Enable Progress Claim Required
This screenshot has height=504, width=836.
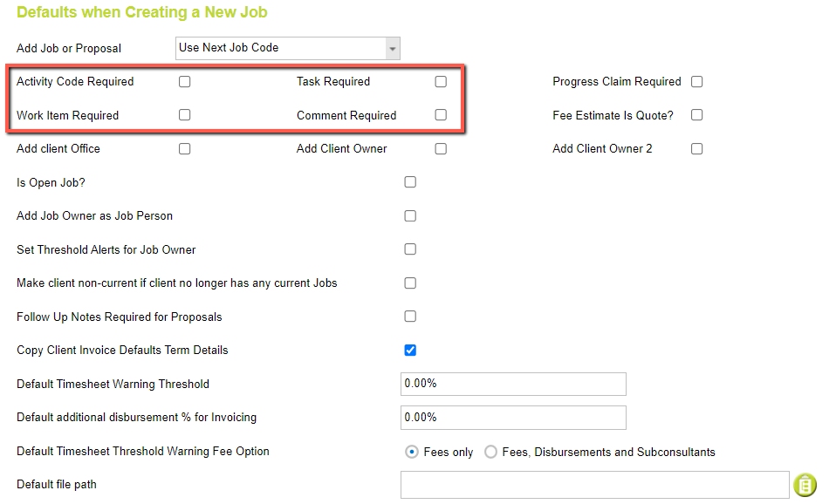696,81
